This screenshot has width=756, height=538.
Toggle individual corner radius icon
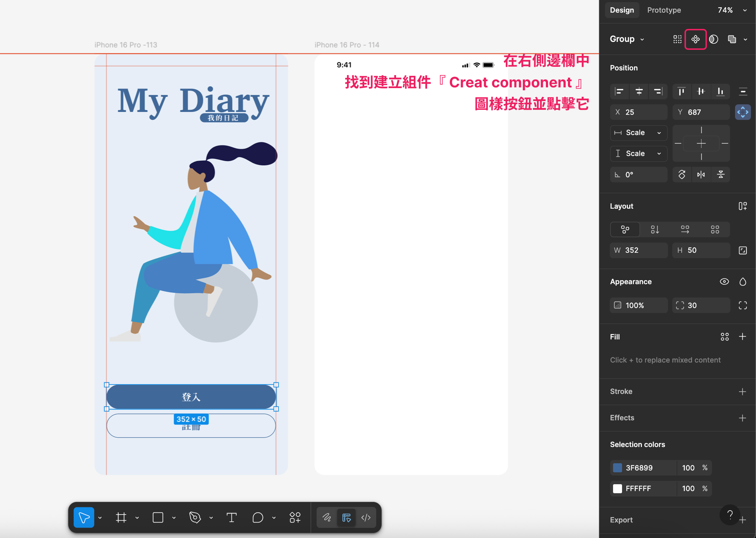tap(743, 305)
